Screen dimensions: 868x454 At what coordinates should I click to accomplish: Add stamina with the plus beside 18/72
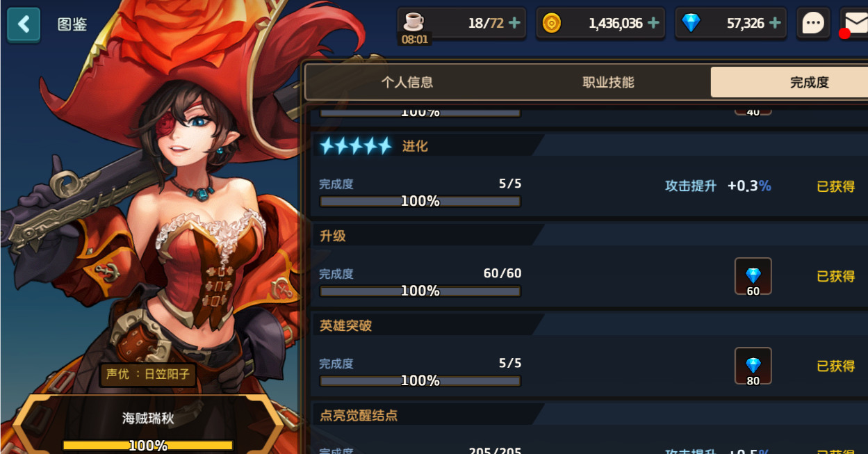(x=514, y=23)
